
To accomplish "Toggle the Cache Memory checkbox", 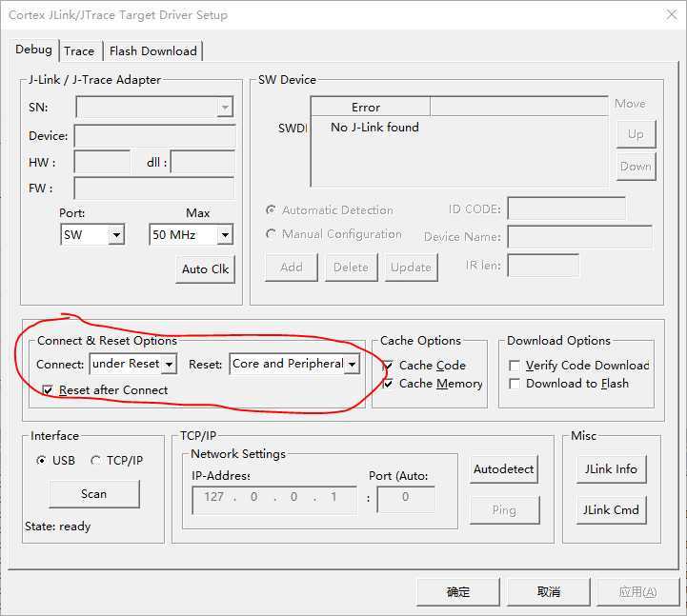I will point(388,384).
